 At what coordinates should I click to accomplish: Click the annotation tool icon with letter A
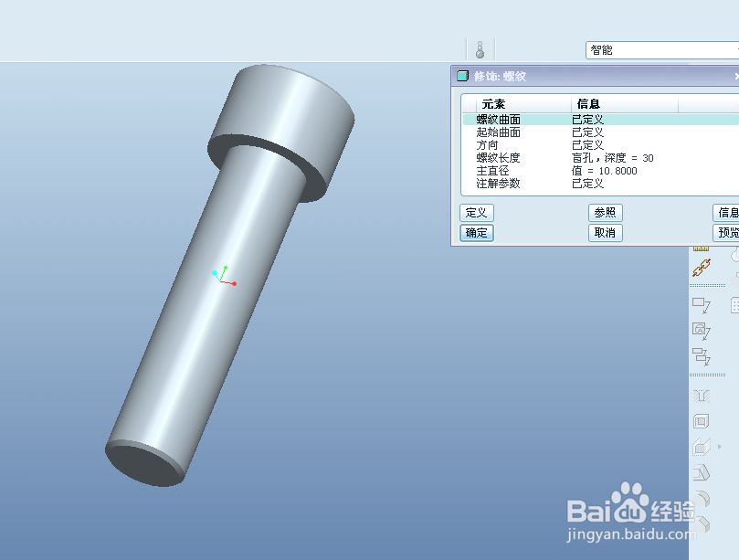(x=702, y=331)
